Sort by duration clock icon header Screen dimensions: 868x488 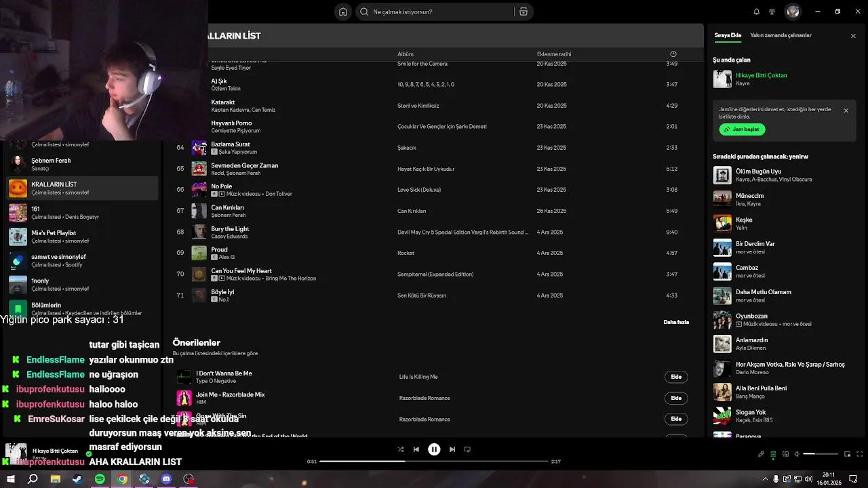(x=673, y=54)
